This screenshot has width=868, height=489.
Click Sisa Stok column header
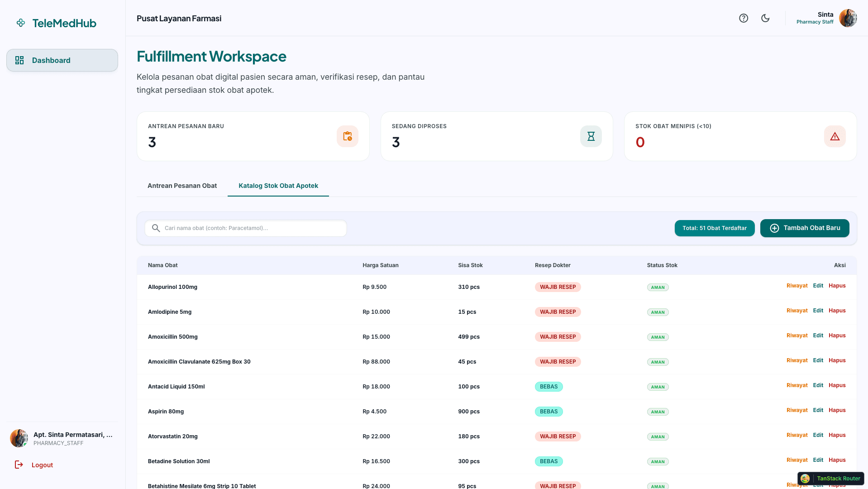pos(470,265)
